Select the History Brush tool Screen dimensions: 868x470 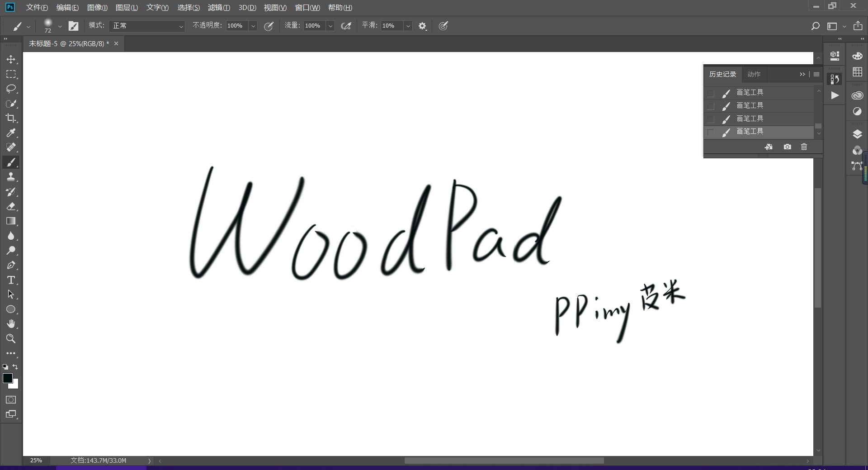point(11,192)
